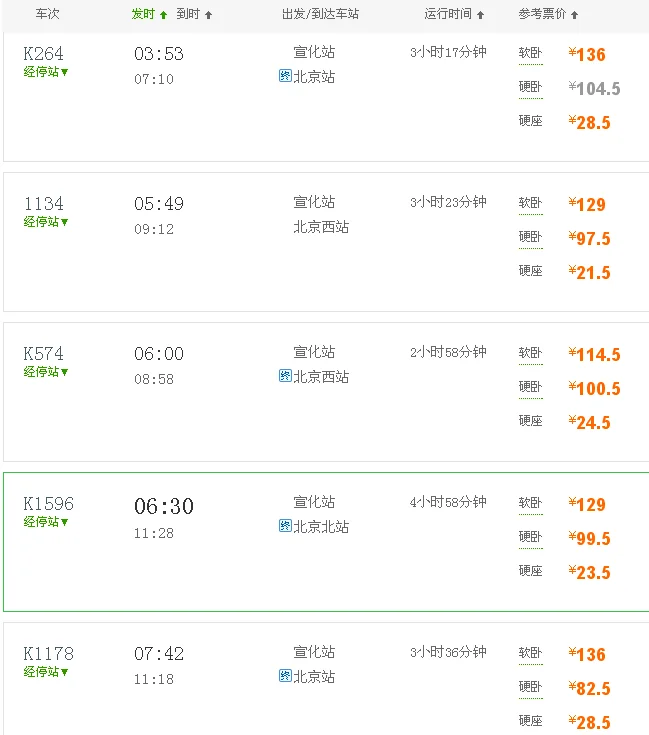Click the blue icon beside 北京北站
The image size is (649, 735).
tap(285, 527)
